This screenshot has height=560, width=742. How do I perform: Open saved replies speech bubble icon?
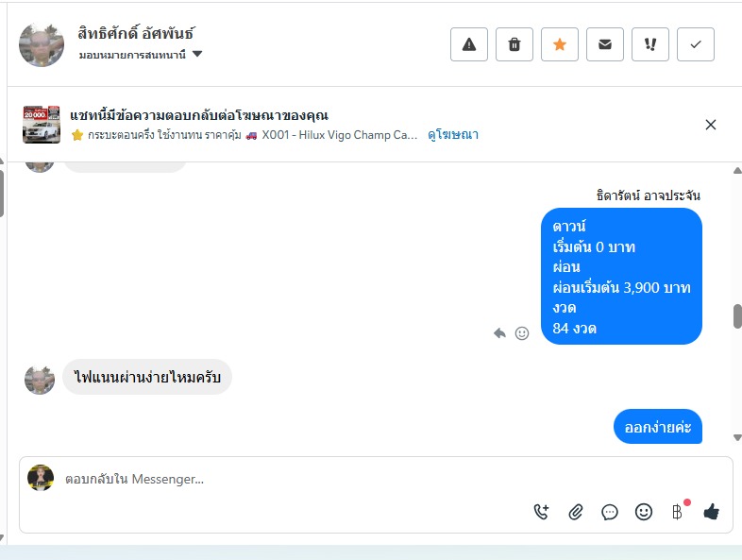click(x=610, y=512)
